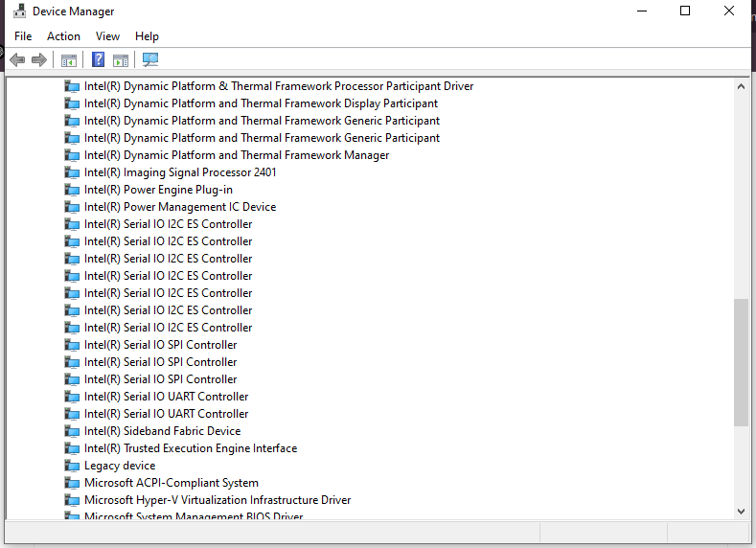
Task: Select Thermal Framework Manager device
Action: pos(237,155)
